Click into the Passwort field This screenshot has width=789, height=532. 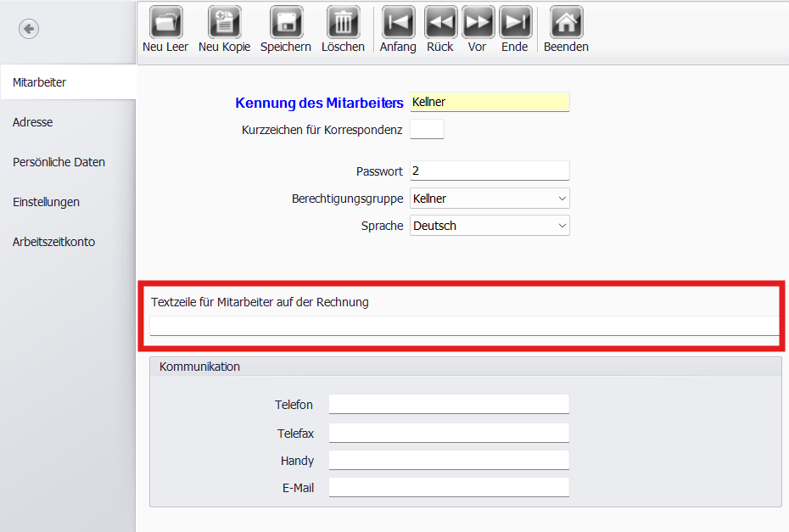490,171
